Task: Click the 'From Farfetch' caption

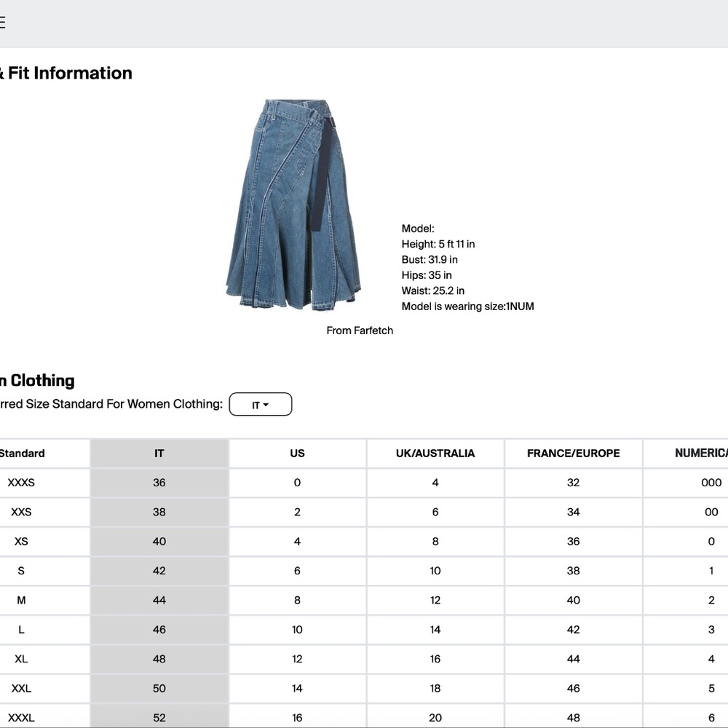Action: [360, 331]
